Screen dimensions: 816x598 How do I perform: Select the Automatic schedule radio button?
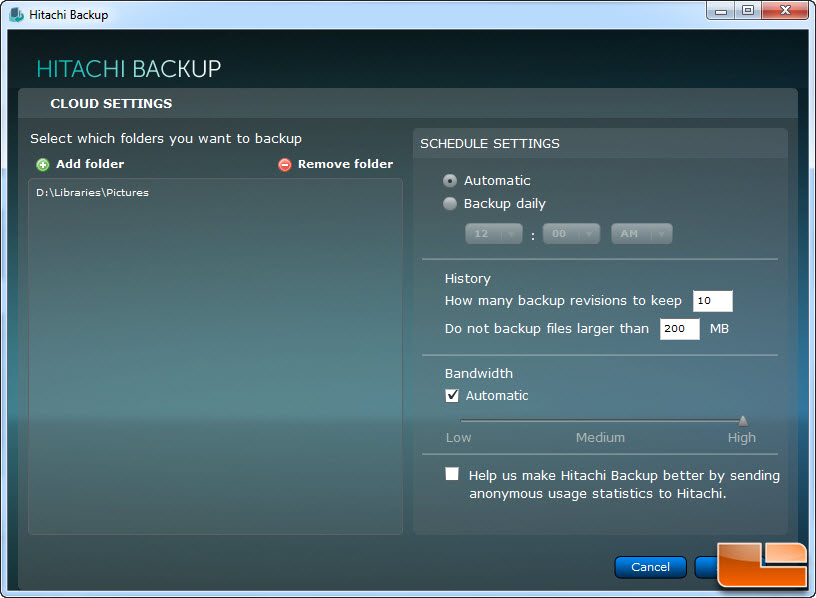tap(450, 181)
